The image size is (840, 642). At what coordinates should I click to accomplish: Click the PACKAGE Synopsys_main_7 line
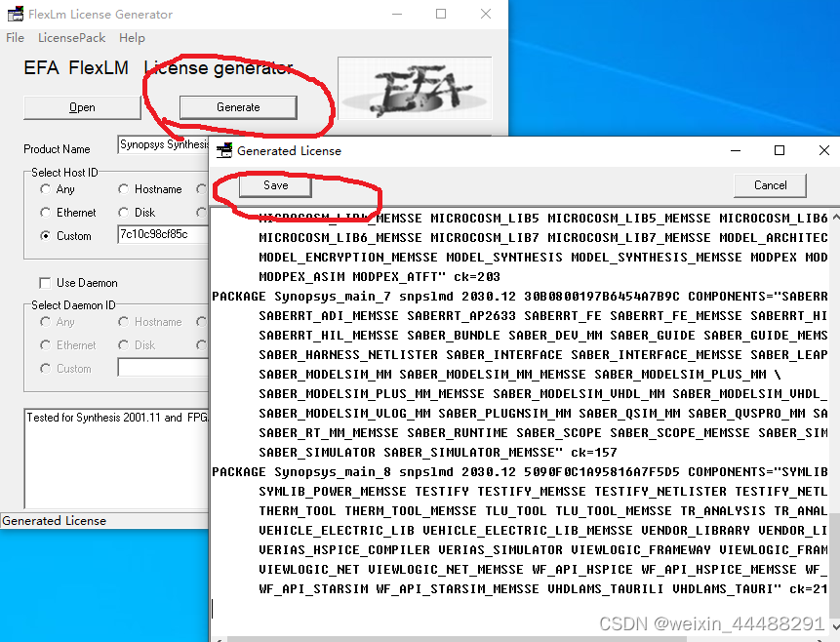(x=520, y=297)
